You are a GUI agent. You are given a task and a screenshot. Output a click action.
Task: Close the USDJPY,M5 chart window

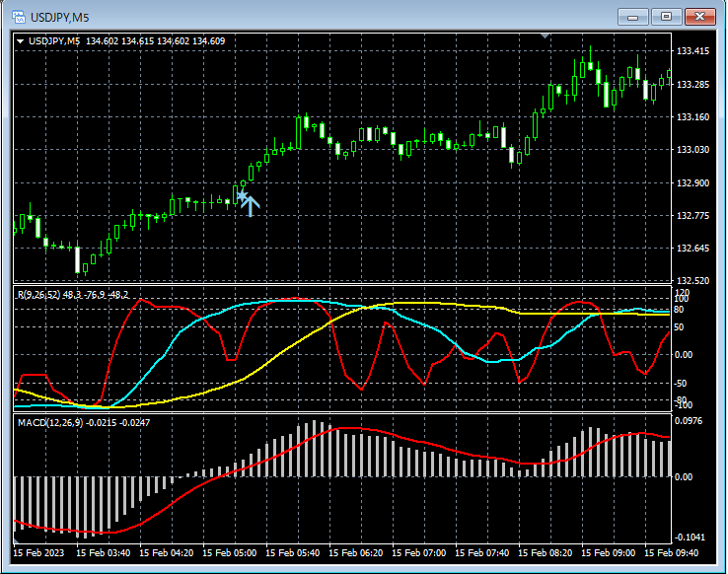click(x=700, y=17)
